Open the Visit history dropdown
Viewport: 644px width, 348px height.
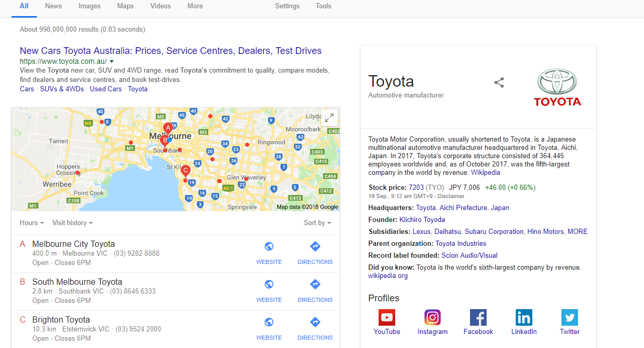pyautogui.click(x=73, y=222)
